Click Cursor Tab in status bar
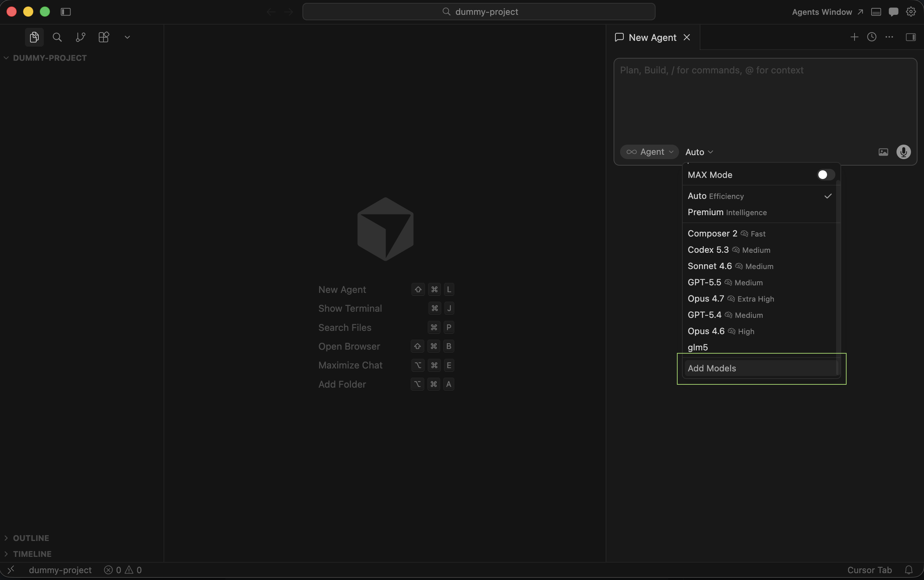This screenshot has height=580, width=924. tap(869, 570)
